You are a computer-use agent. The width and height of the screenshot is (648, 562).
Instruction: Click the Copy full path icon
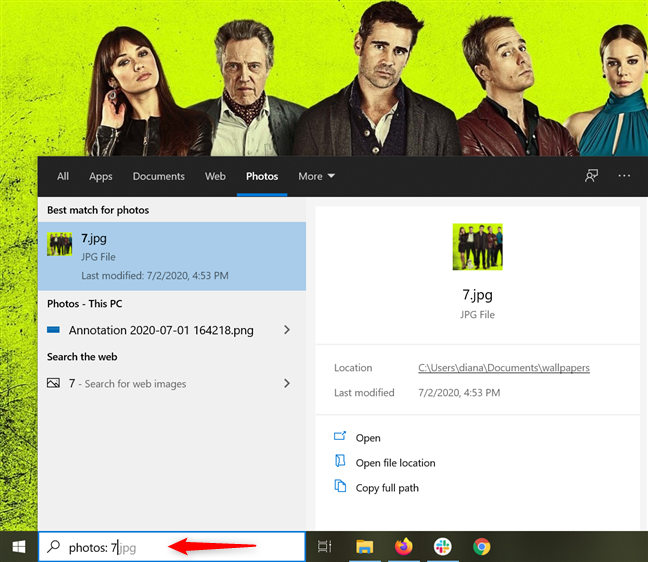[340, 486]
